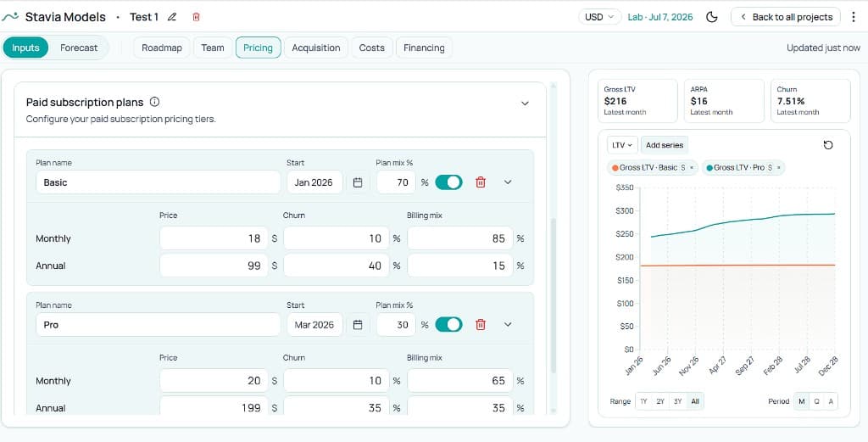The image size is (868, 442).
Task: Disable the Pro plan toggle
Action: pyautogui.click(x=448, y=325)
